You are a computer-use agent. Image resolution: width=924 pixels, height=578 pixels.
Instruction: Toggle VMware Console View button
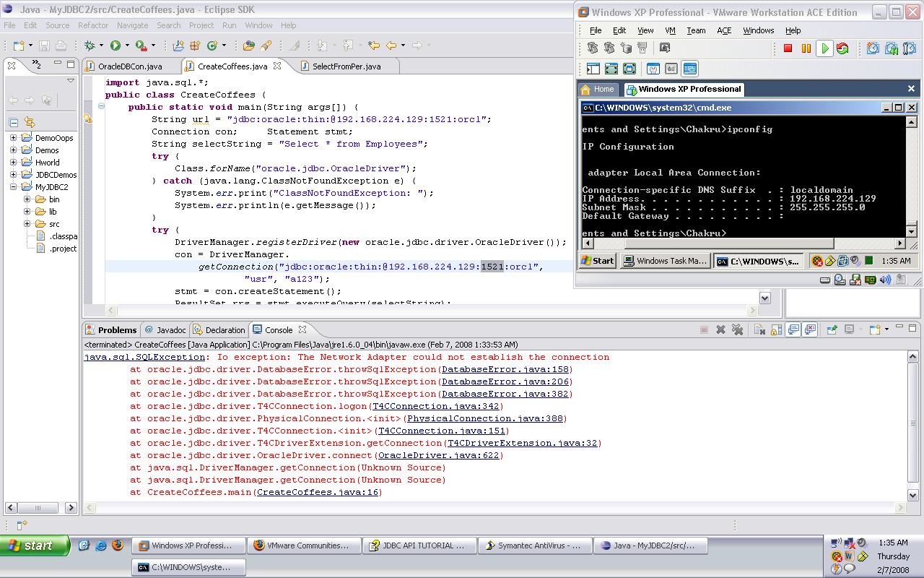coord(689,69)
